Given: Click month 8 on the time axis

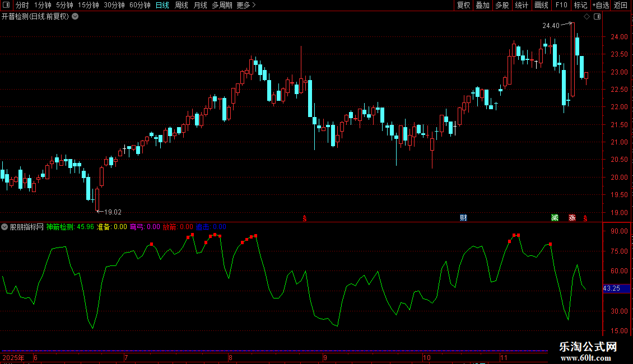Looking at the screenshot, I should 230,357.
